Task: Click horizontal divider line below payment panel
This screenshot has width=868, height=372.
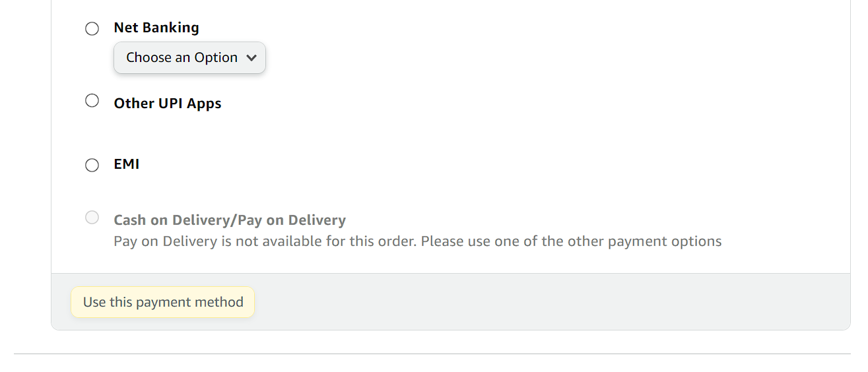Action: 432,354
